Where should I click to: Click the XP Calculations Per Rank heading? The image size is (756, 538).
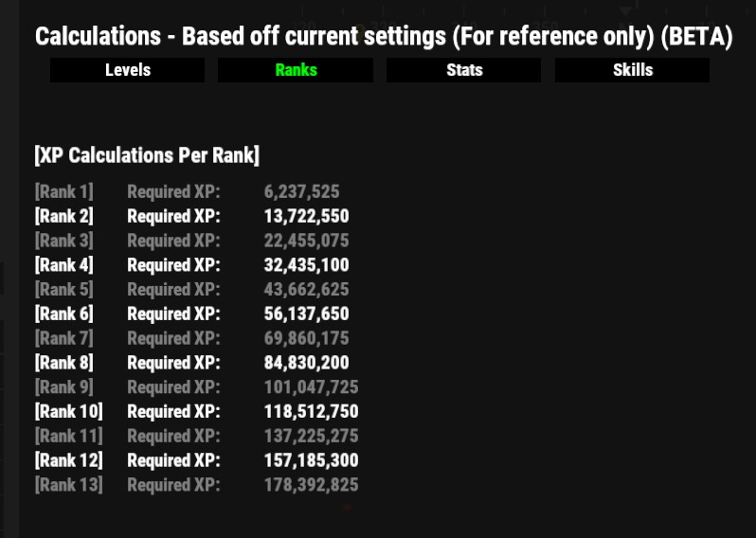coord(147,155)
